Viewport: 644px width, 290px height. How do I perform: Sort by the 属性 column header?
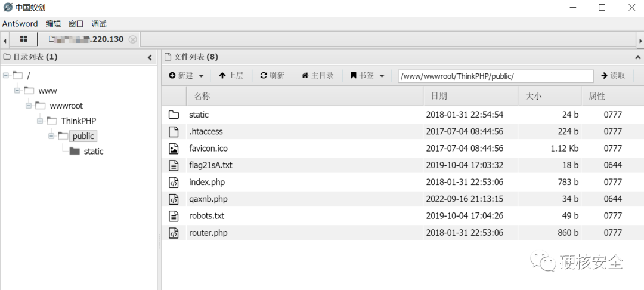click(613, 97)
